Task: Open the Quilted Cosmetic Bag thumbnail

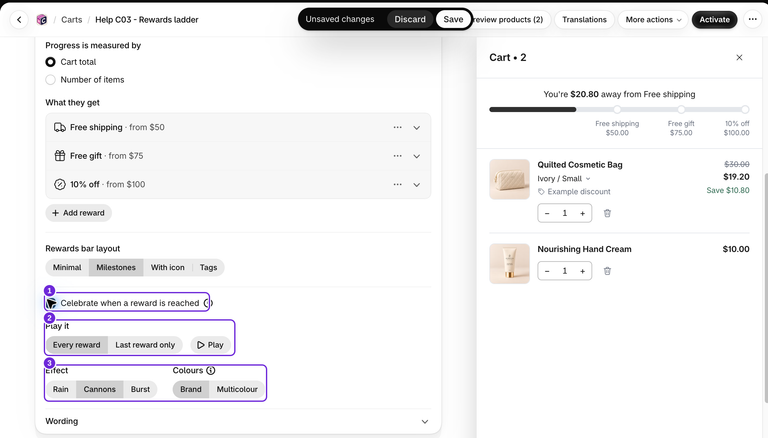Action: coord(509,179)
